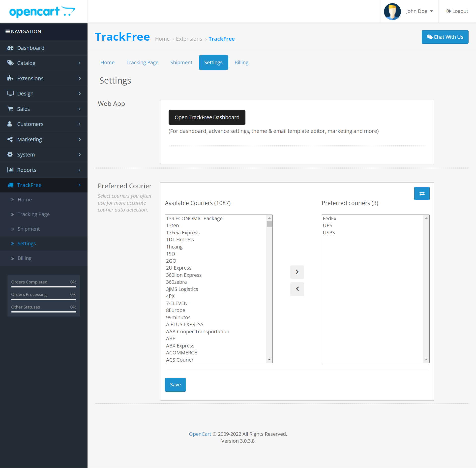Click Preferred couriers scrollbar down arrow
Viewport: 476px width, 468px height.
coord(426,360)
